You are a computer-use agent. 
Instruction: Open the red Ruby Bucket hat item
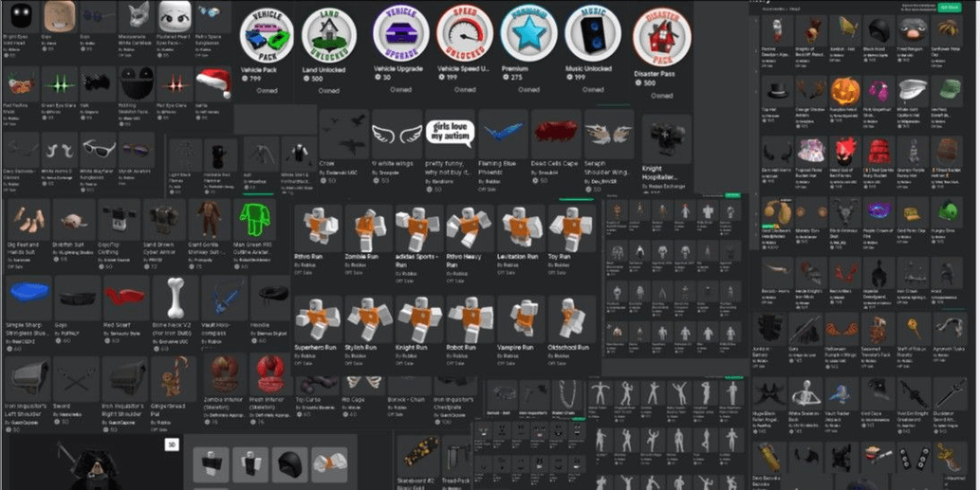(878, 152)
